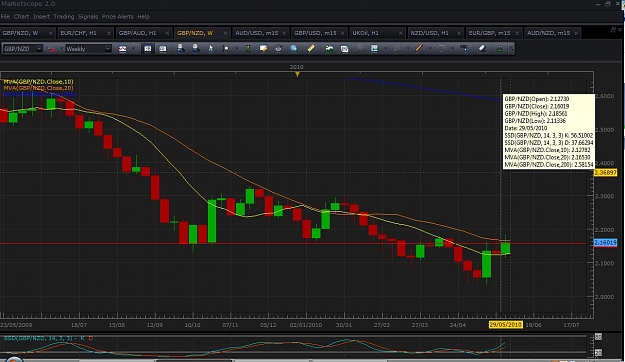The width and height of the screenshot is (625, 362).
Task: Click lower icon at right edge of SSD panel
Action: click(598, 352)
